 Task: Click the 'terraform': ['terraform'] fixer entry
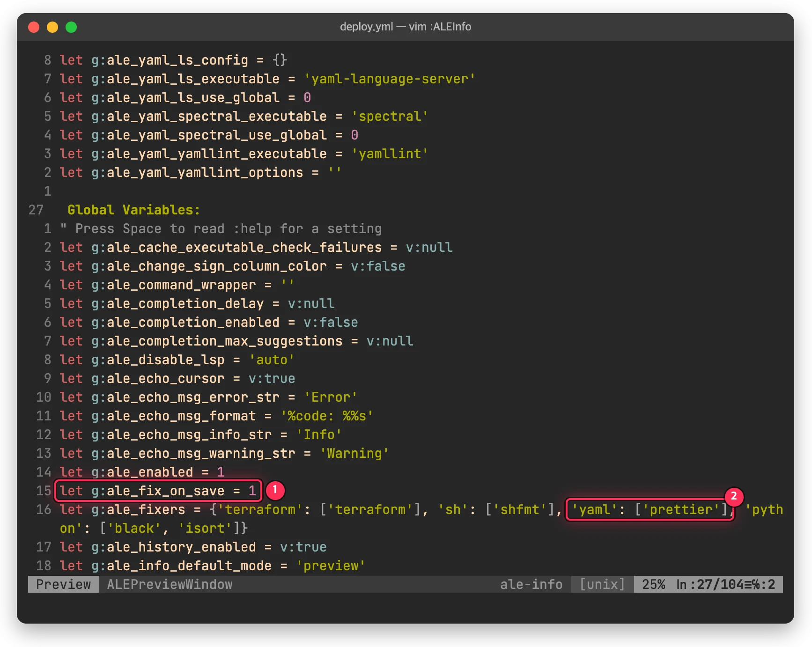point(319,509)
